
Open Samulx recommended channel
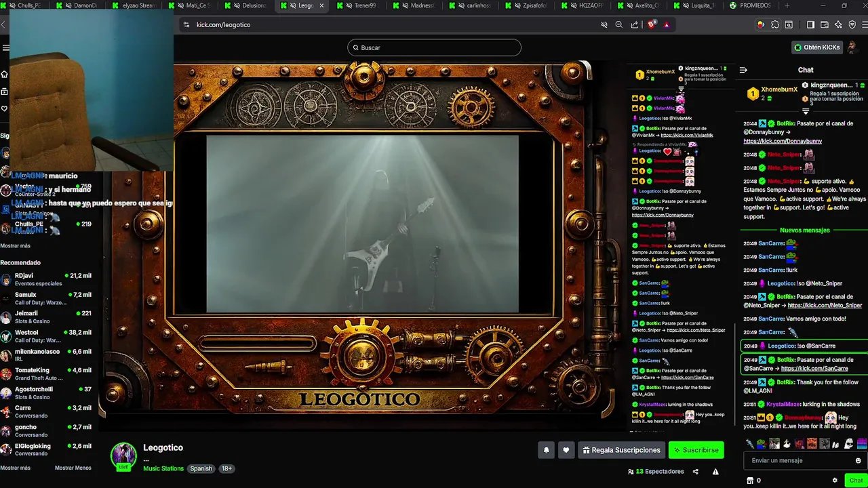(x=46, y=298)
